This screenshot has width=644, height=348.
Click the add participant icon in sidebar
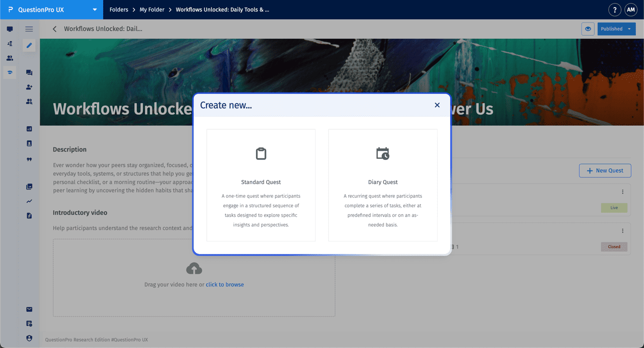29,86
